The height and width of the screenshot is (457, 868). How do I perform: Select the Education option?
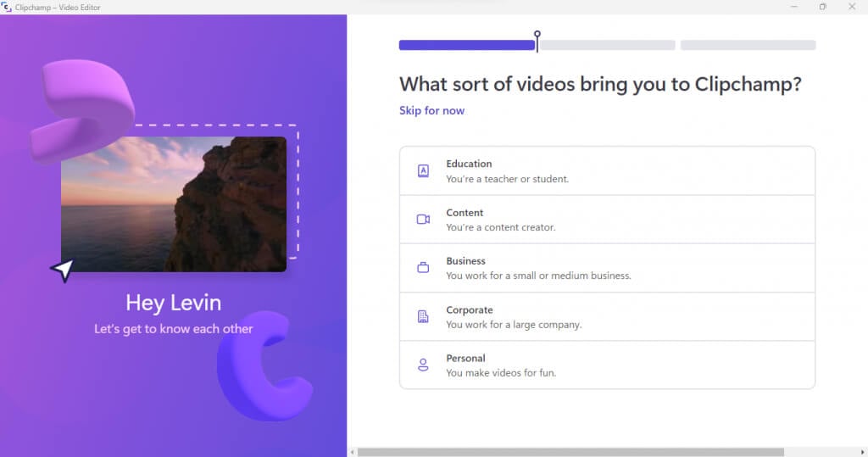pyautogui.click(x=607, y=170)
